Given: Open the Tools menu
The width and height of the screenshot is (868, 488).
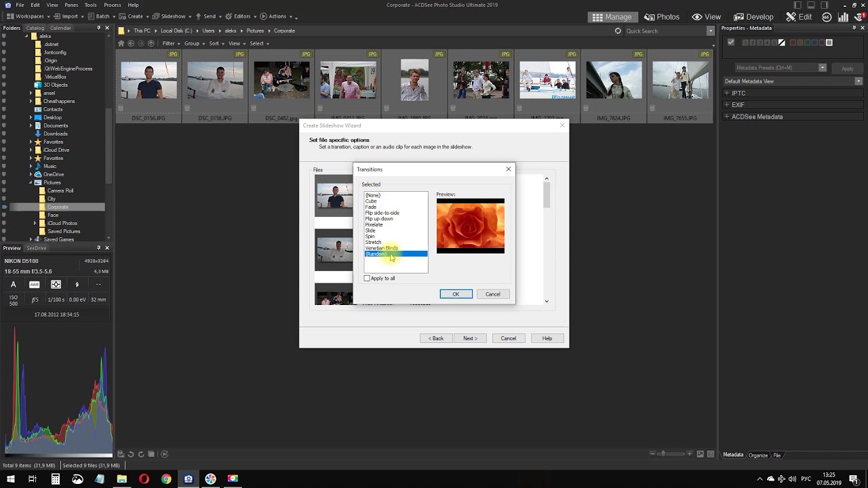Looking at the screenshot, I should coord(90,5).
